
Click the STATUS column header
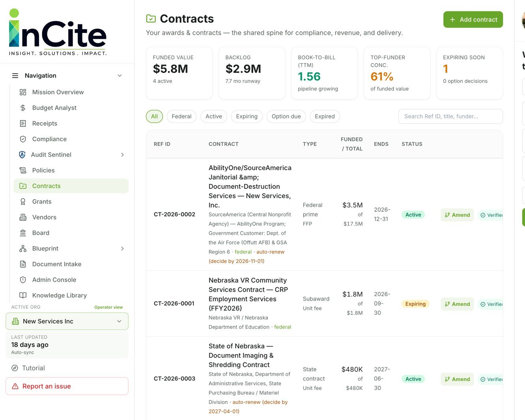coord(412,144)
